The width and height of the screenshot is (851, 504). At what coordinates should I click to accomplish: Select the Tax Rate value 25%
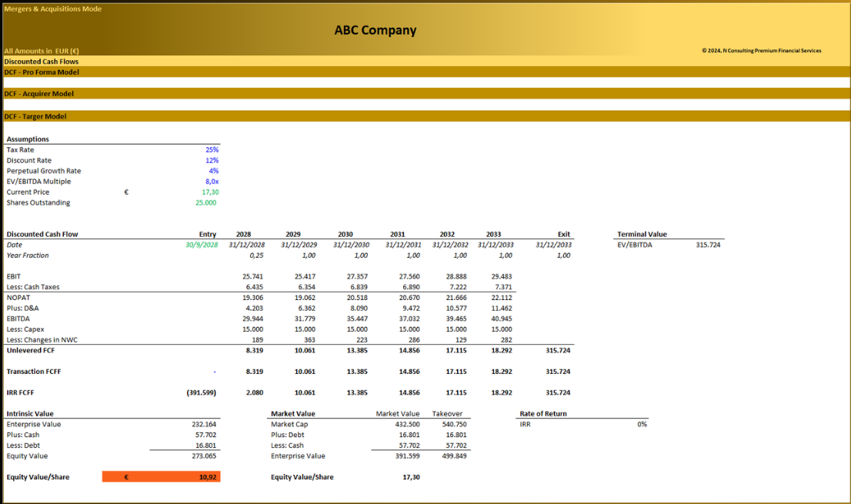point(212,150)
